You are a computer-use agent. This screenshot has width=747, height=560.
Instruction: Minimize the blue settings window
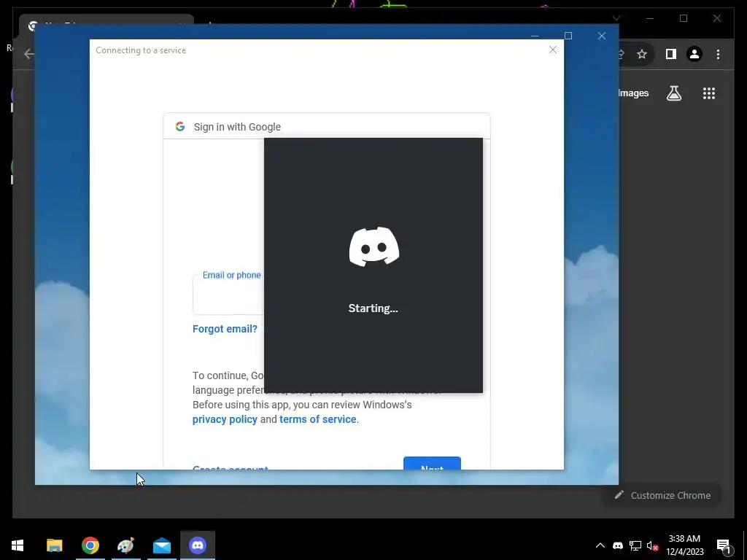click(x=535, y=36)
